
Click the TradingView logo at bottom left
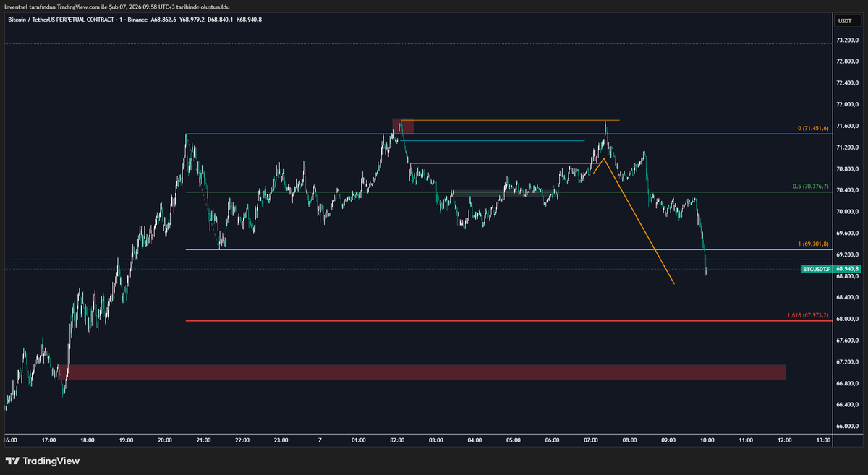click(43, 461)
